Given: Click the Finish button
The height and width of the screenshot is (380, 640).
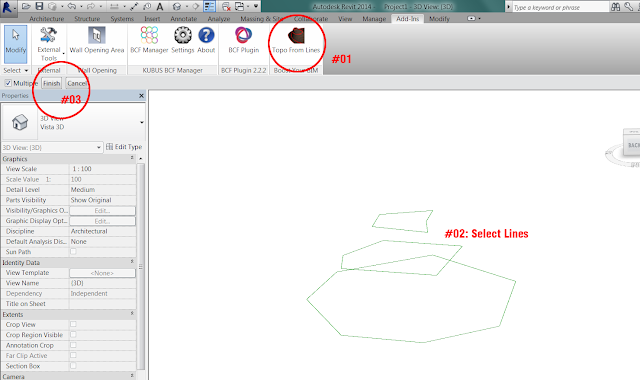Looking at the screenshot, I should click(x=51, y=83).
